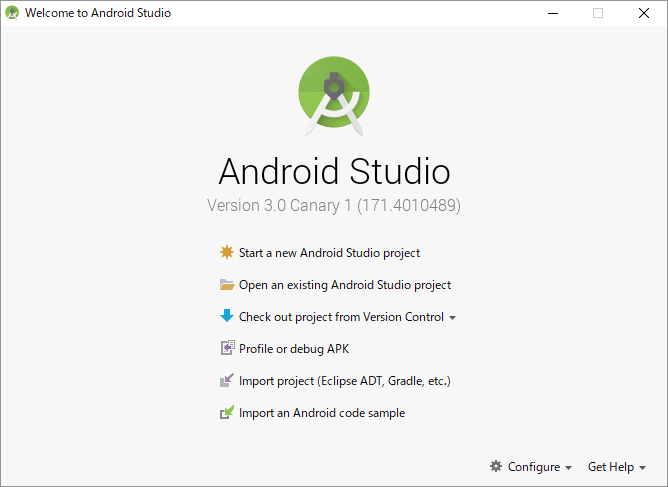Screen dimensions: 668x487
Task: Select Profile or debug APK text
Action: (293, 349)
